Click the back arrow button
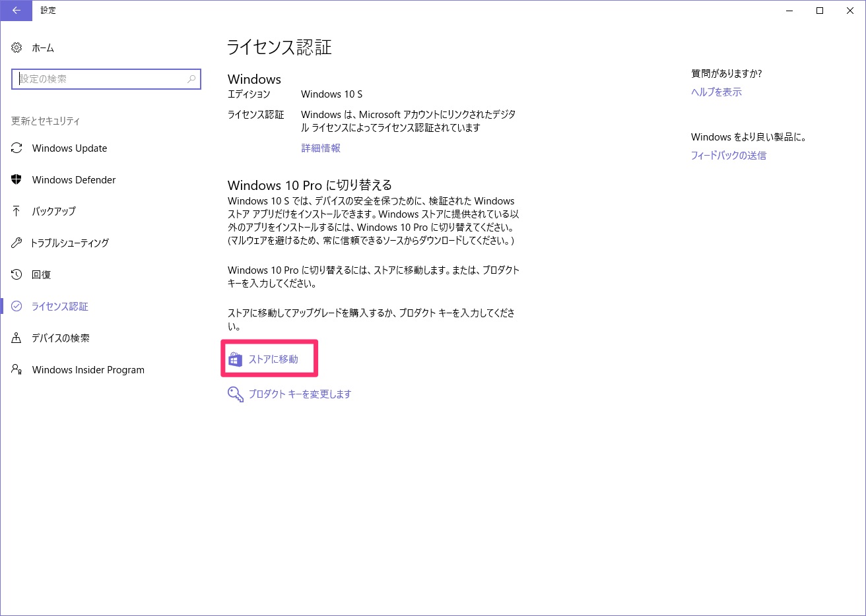The image size is (866, 616). (16, 11)
